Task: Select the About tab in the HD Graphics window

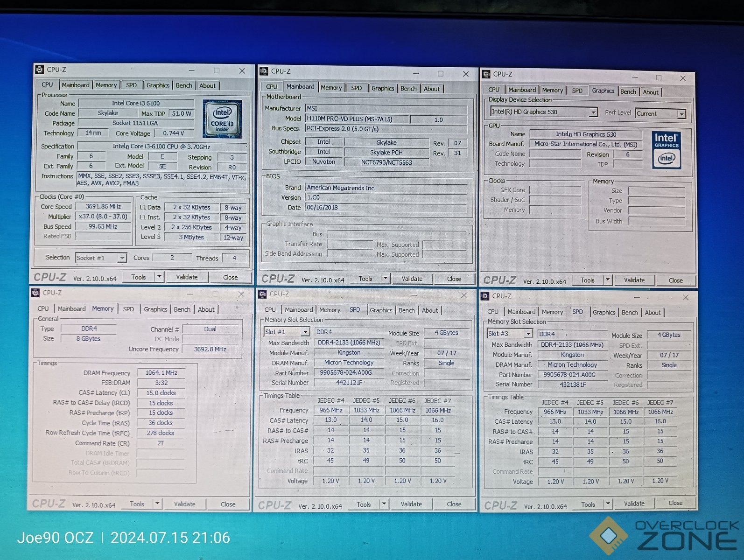Action: pos(651,92)
